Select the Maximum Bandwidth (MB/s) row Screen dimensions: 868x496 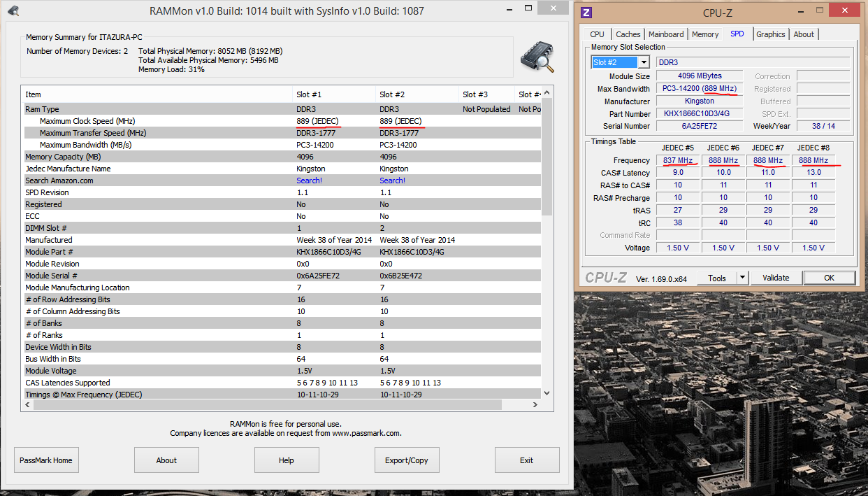coord(282,145)
